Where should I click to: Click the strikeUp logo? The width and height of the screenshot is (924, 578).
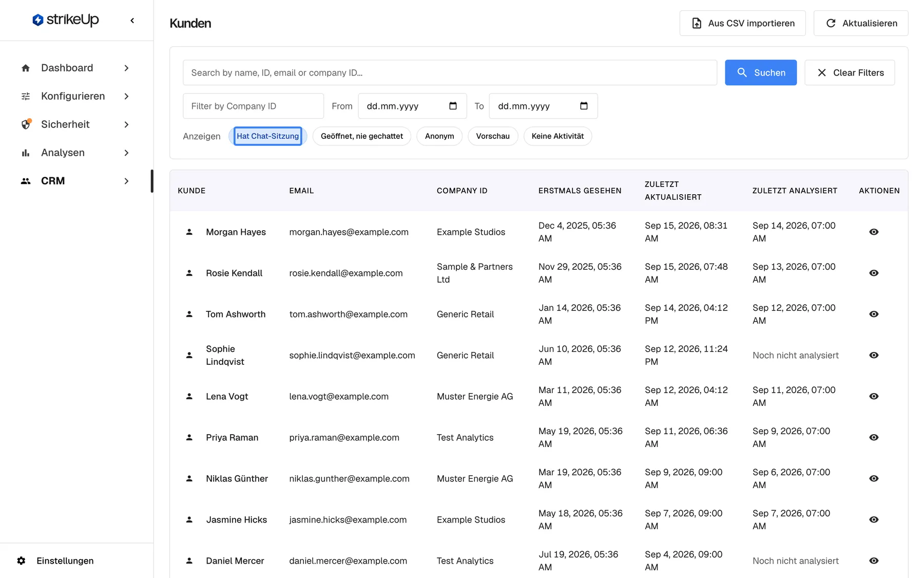(x=65, y=20)
